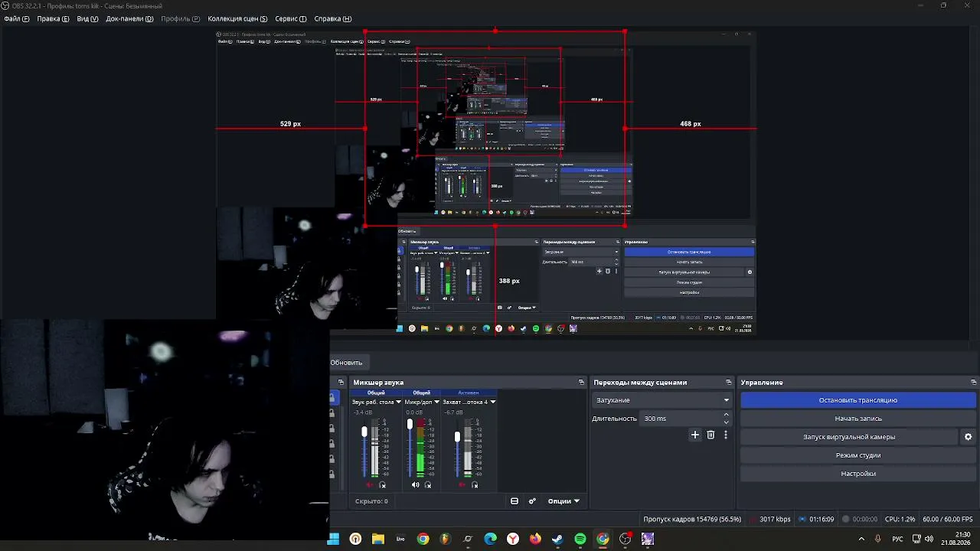Launch Firefox from the taskbar
The height and width of the screenshot is (551, 980).
tap(535, 539)
